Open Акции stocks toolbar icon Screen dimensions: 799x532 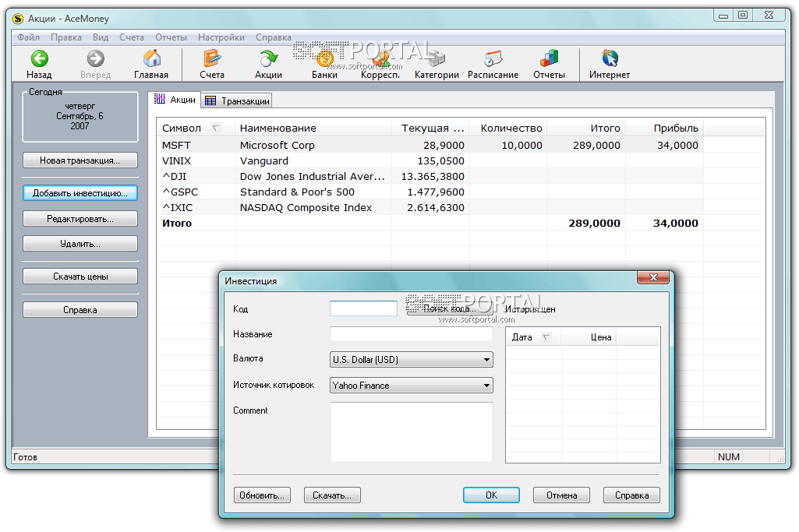click(268, 59)
